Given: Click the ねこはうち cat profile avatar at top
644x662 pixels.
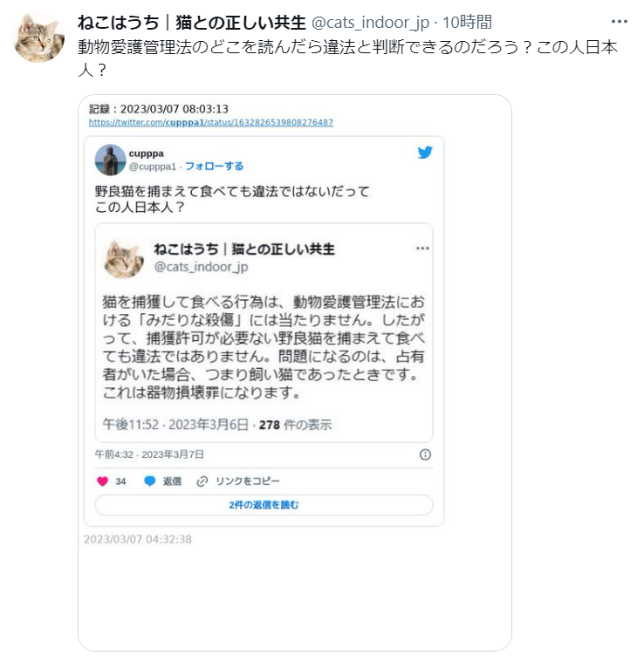Looking at the screenshot, I should [x=39, y=38].
